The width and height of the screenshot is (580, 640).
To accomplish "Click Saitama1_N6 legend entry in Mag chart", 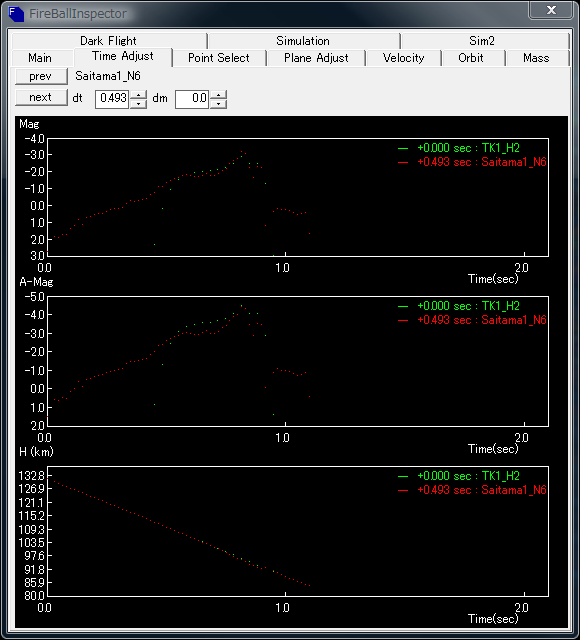I will tap(472, 162).
